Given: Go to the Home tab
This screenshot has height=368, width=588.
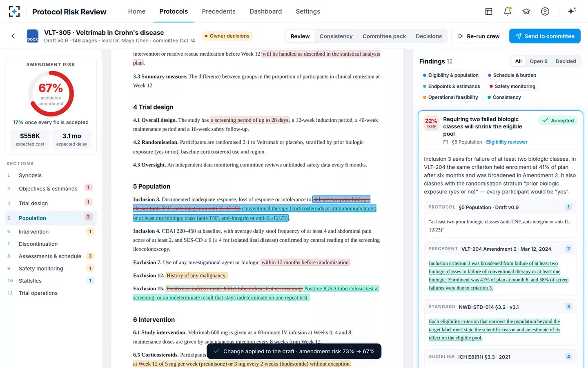Looking at the screenshot, I should click(x=137, y=11).
